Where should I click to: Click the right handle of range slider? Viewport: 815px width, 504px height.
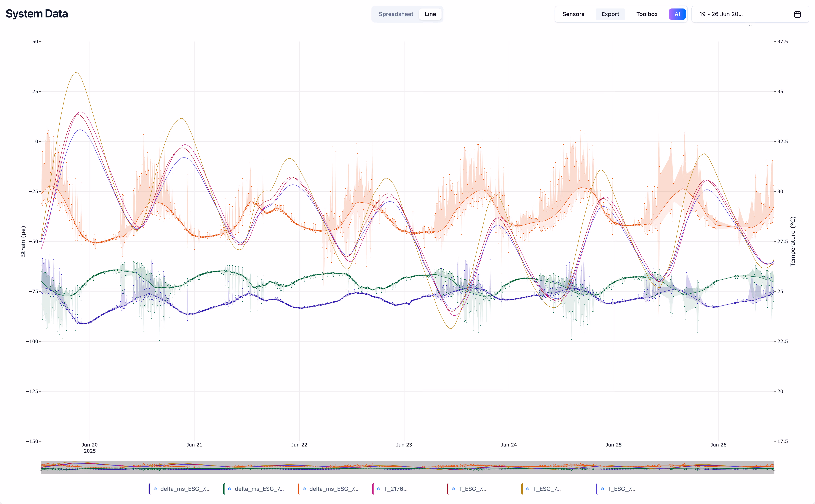pos(774,467)
